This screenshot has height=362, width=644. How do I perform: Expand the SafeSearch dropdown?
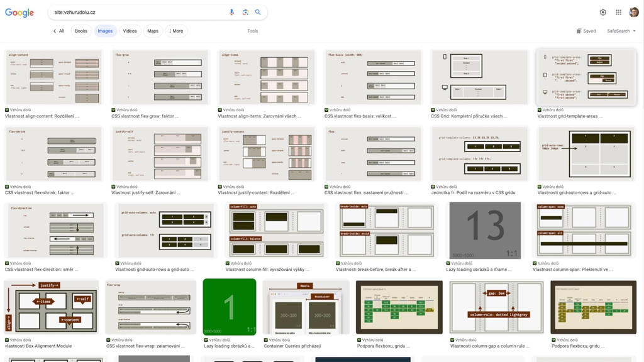click(621, 31)
